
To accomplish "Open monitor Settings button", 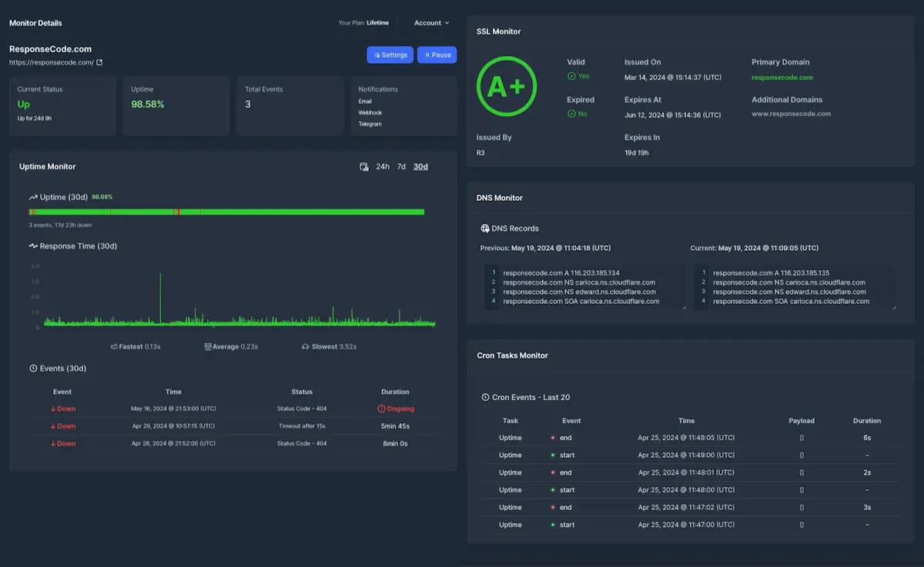I will pyautogui.click(x=390, y=55).
